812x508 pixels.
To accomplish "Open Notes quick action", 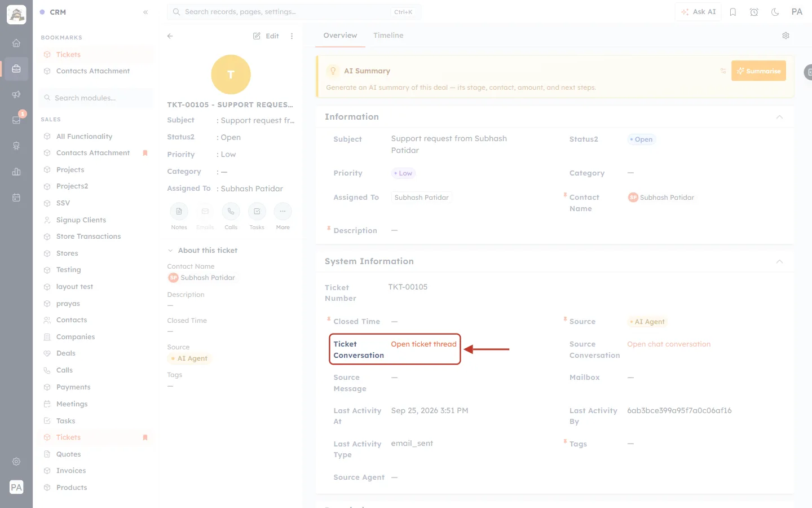I will (x=179, y=212).
